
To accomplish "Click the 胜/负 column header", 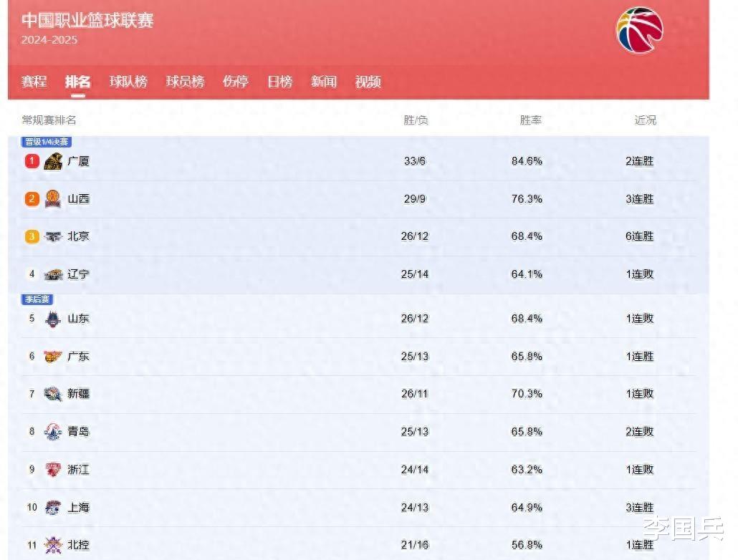I will (x=416, y=120).
